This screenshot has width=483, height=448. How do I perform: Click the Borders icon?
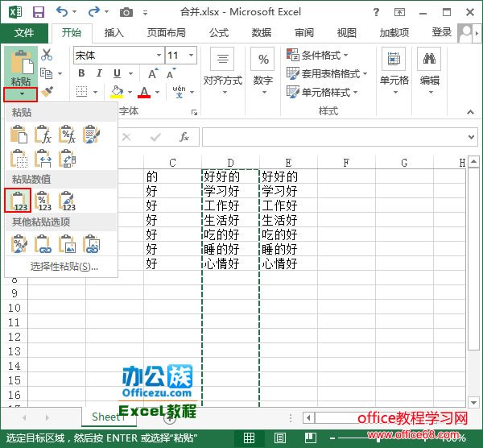[x=81, y=92]
